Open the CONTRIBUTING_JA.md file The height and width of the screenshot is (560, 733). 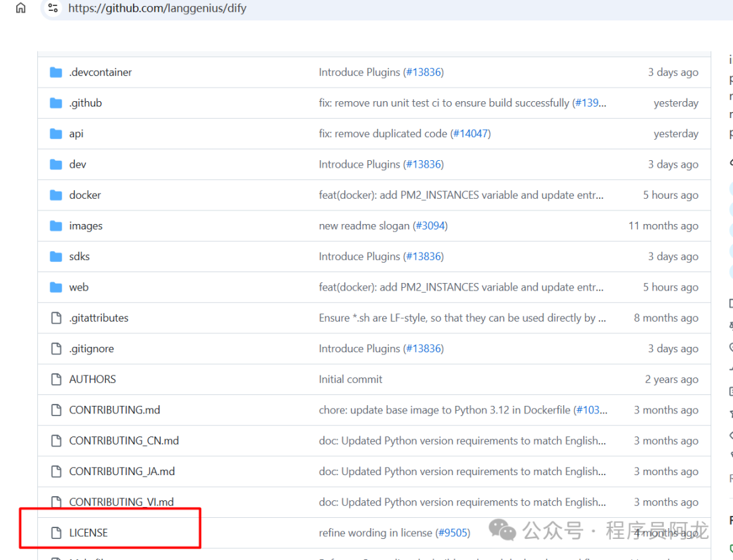(122, 471)
